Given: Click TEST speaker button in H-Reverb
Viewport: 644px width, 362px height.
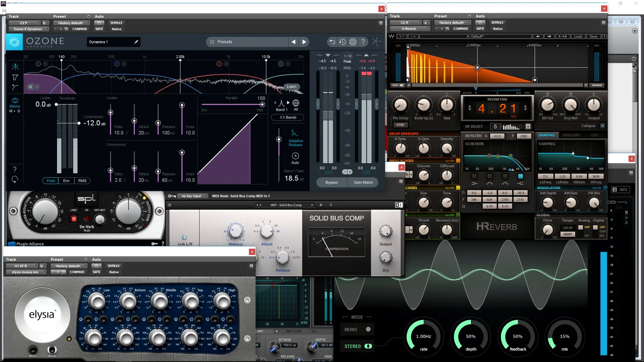Looking at the screenshot, I should [398, 85].
